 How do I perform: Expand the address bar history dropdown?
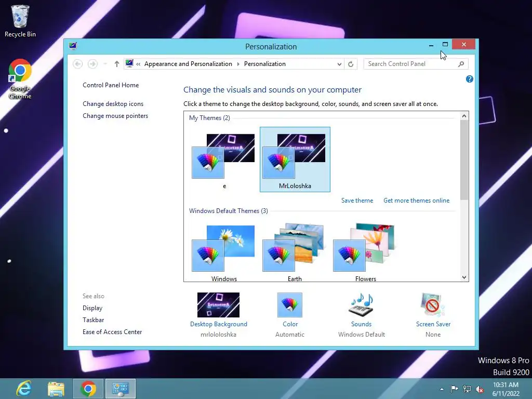(x=339, y=64)
